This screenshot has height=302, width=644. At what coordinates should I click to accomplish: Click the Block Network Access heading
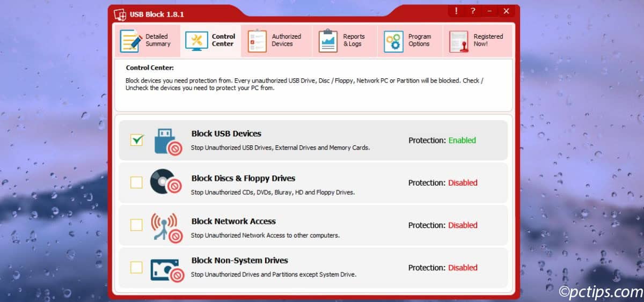pos(233,221)
